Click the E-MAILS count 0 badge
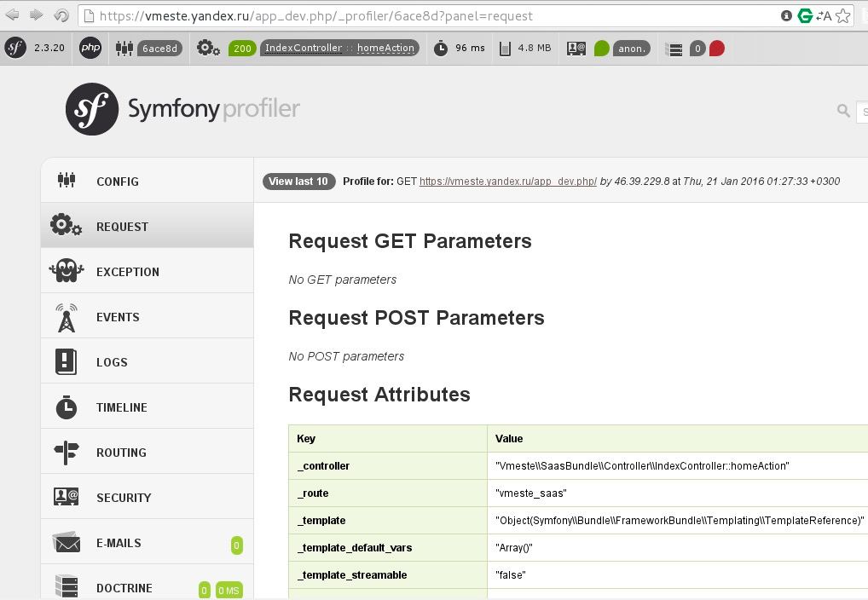Screen dimensions: 868x600 tap(236, 545)
